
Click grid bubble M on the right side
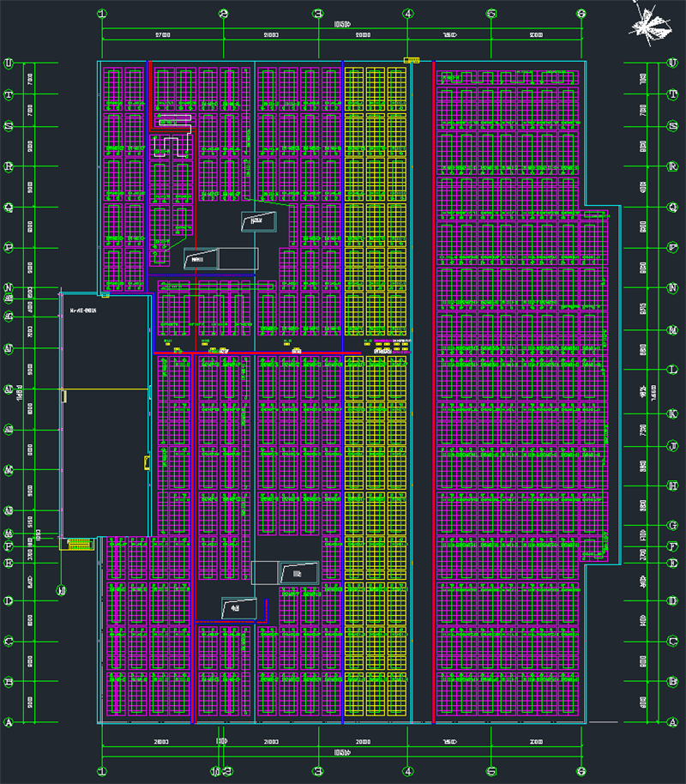pyautogui.click(x=672, y=330)
